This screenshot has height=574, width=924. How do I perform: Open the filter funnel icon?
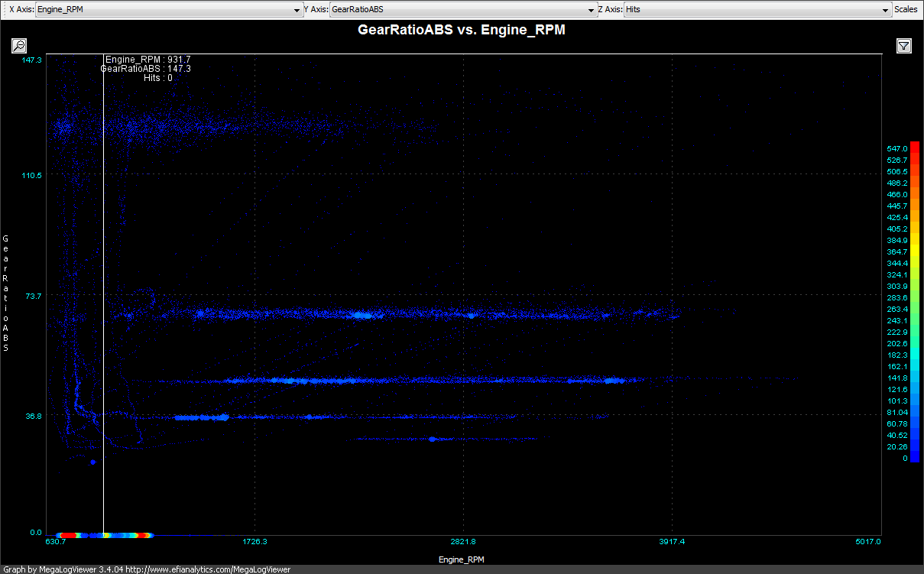[x=904, y=46]
